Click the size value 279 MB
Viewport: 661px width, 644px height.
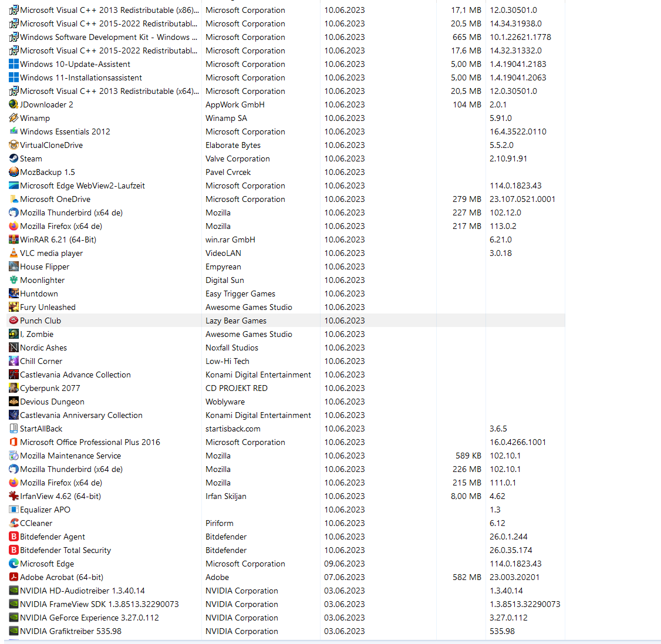(467, 199)
